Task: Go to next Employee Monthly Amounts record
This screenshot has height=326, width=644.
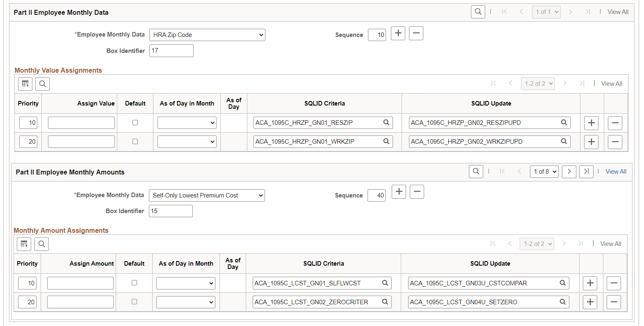Action: (569, 172)
